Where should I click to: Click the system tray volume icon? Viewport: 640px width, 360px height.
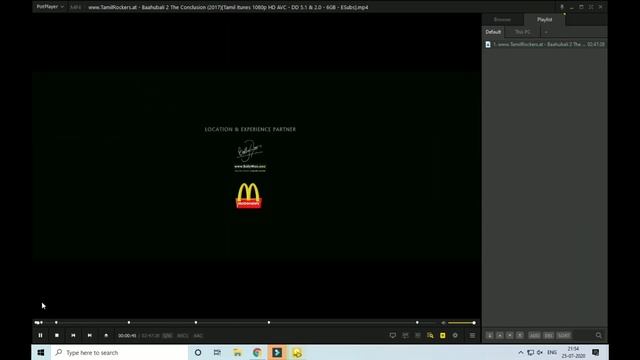pos(540,352)
